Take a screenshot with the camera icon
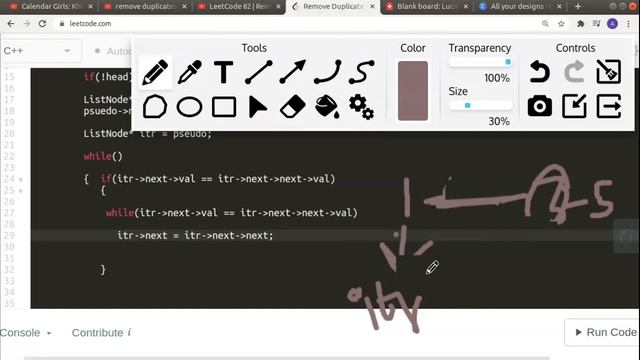This screenshot has height=360, width=640. coord(540,107)
